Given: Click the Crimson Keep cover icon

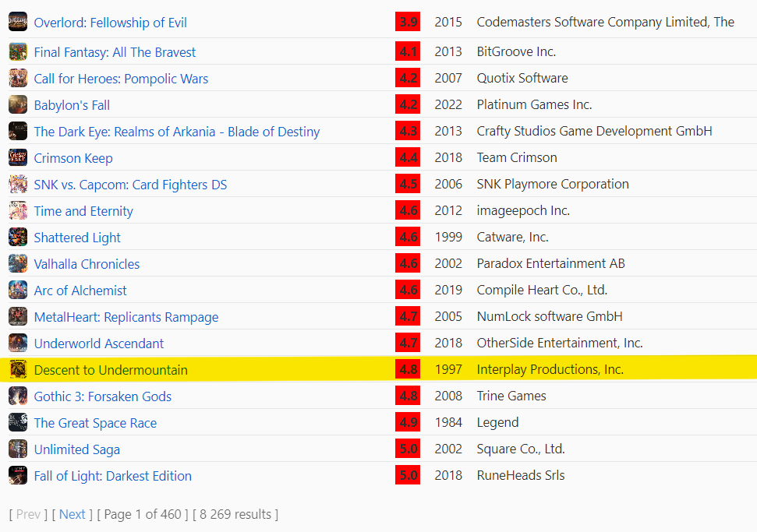Looking at the screenshot, I should click(x=18, y=157).
